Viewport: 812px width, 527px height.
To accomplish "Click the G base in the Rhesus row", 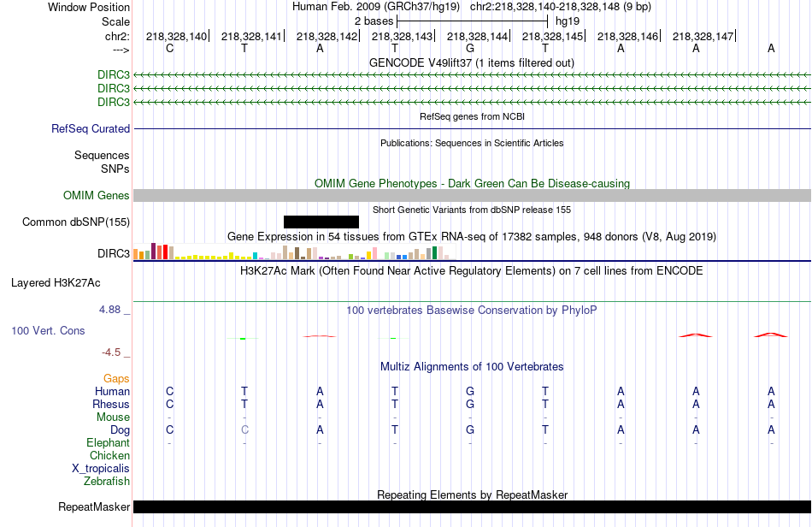I will pyautogui.click(x=470, y=404).
